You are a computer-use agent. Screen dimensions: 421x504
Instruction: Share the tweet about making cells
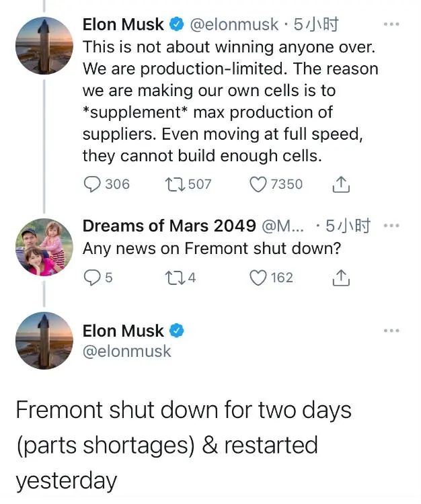(341, 185)
